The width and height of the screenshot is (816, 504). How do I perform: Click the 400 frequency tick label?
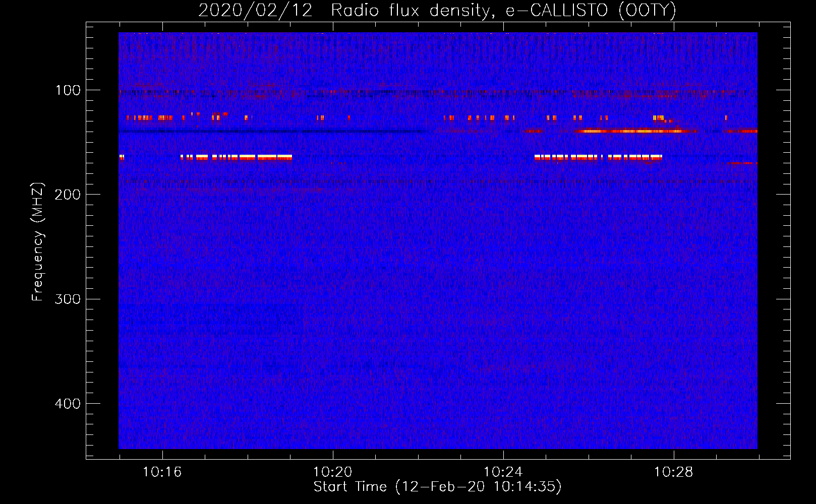[68, 404]
